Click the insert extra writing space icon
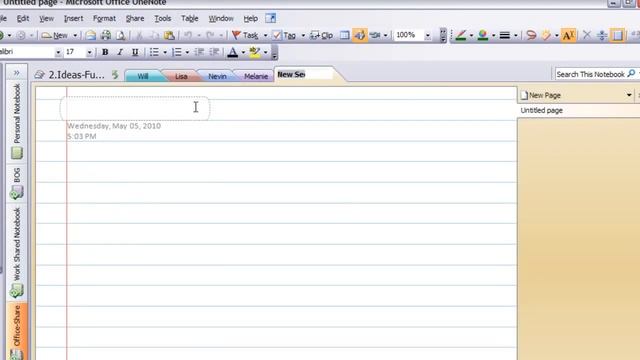 602,36
